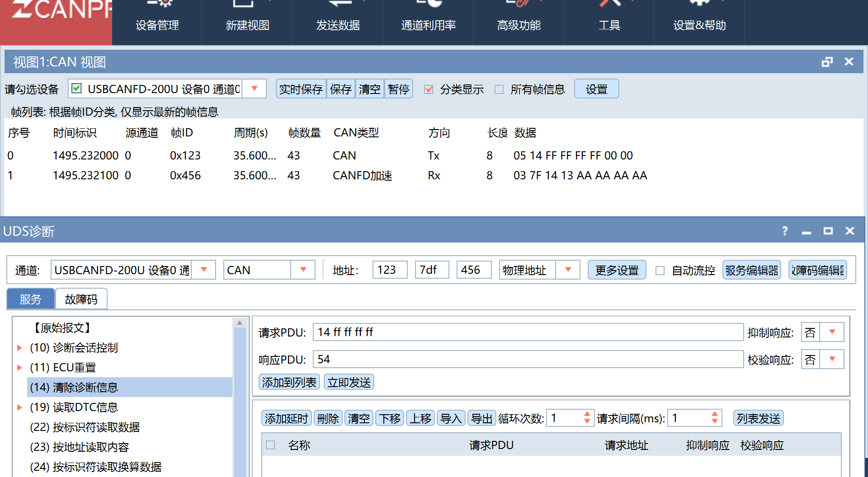Click the 请求PDU input field

528,332
